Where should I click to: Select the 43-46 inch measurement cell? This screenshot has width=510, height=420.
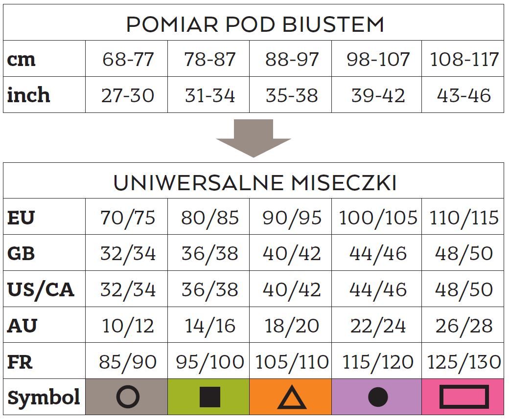464,95
